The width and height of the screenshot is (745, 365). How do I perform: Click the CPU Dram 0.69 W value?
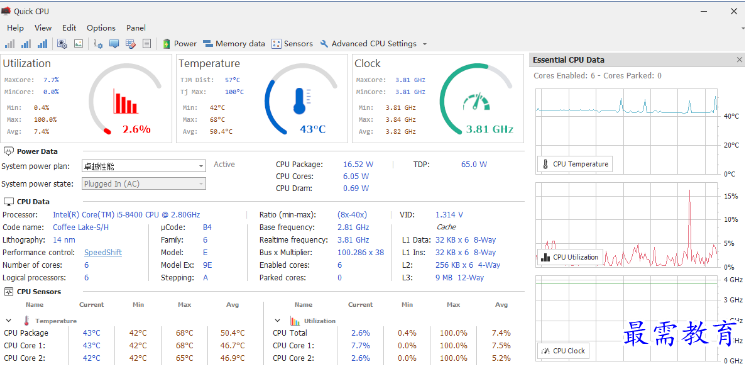356,188
